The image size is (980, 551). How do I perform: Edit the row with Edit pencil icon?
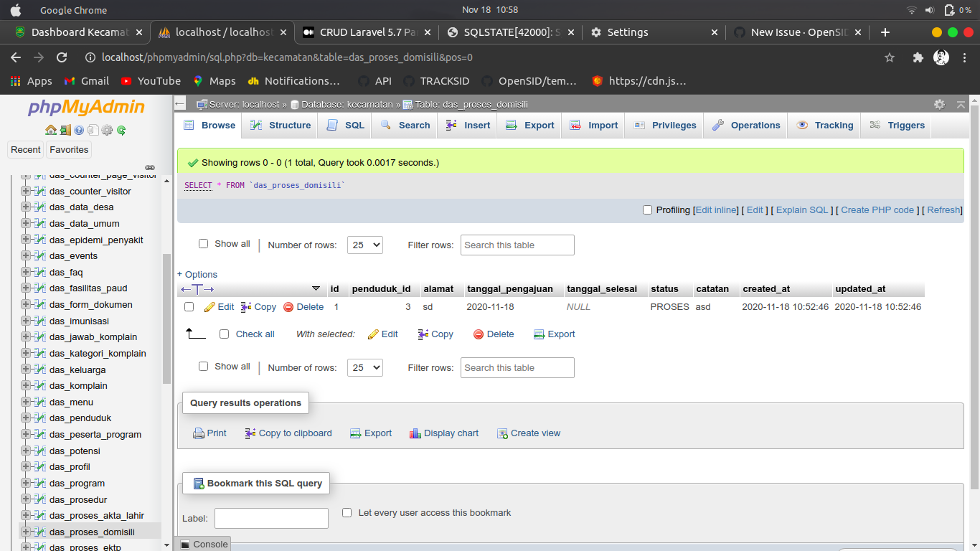209,306
